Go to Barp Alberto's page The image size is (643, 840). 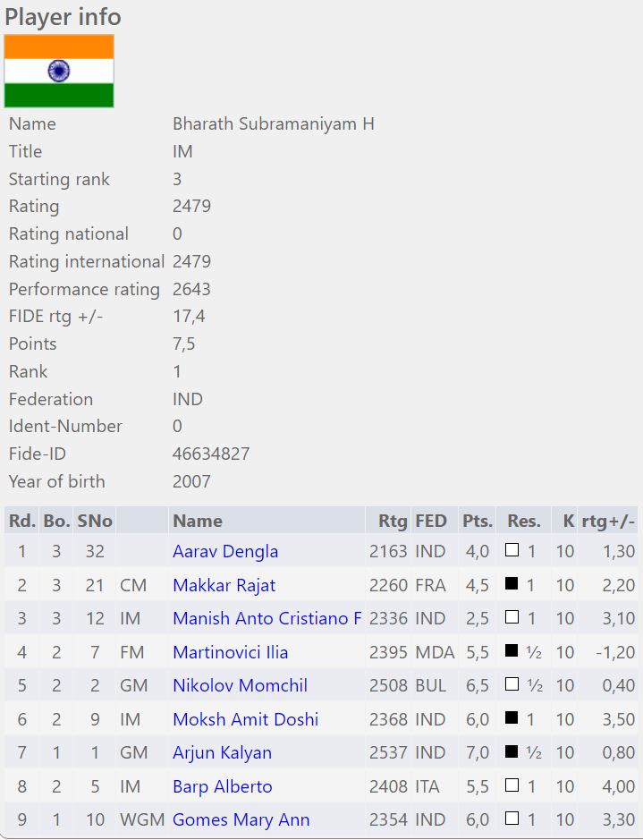pyautogui.click(x=222, y=787)
